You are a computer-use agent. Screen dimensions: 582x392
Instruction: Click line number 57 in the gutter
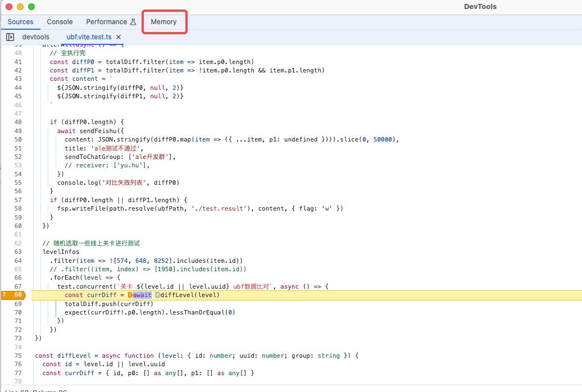click(x=18, y=200)
